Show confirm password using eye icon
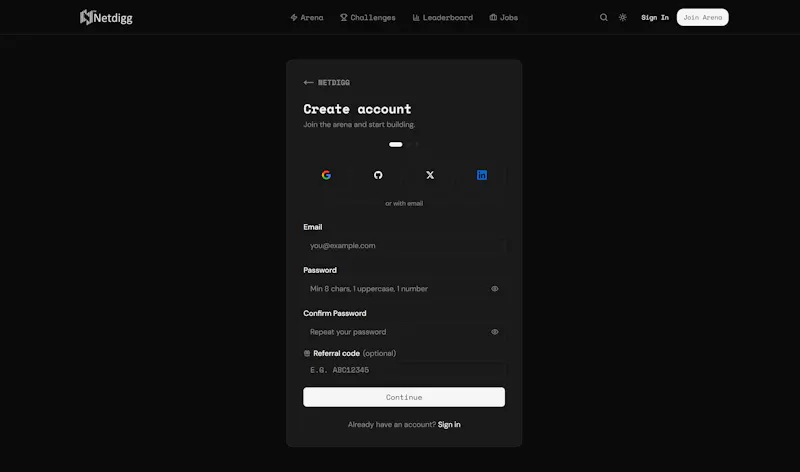This screenshot has width=800, height=472. (x=494, y=332)
